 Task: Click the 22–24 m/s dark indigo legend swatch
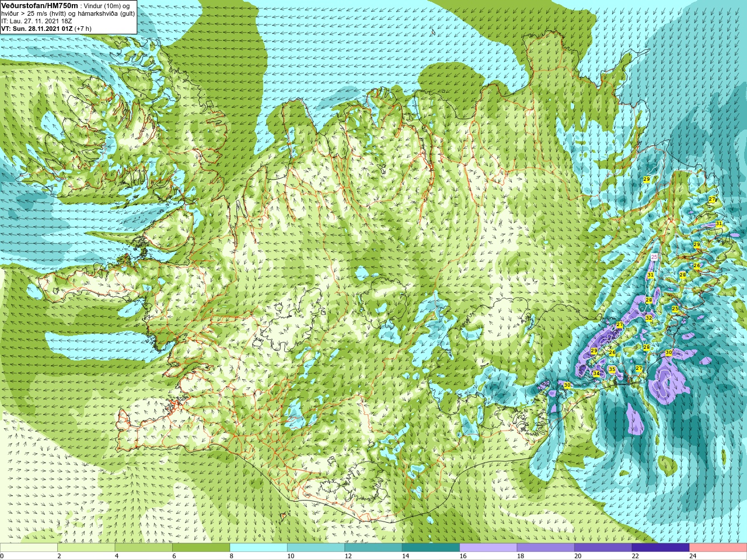(x=661, y=548)
